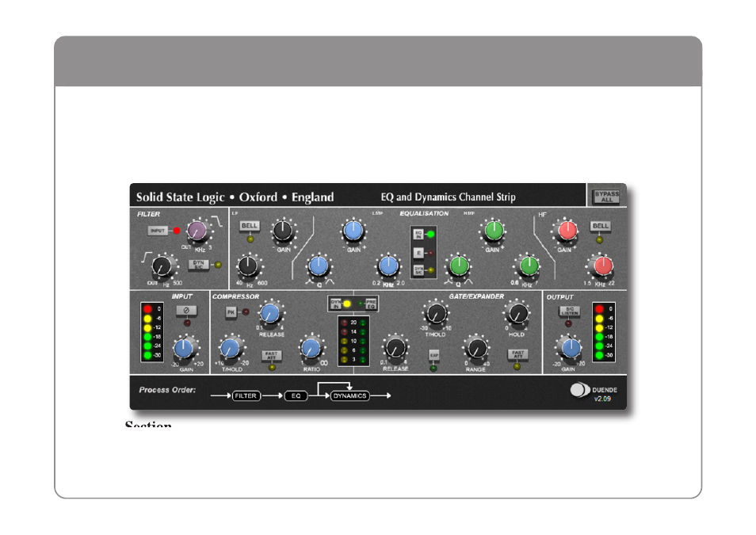
Task: Click the green HMF GAIN knob
Action: coord(494,231)
